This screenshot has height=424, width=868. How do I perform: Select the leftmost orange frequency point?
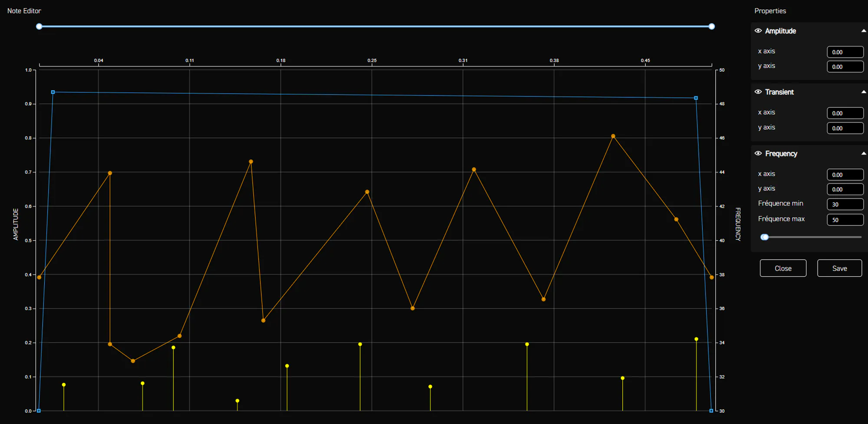pyautogui.click(x=39, y=277)
